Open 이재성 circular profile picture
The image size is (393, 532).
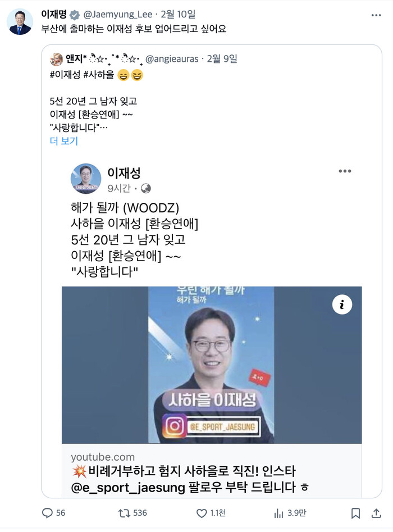(86, 179)
